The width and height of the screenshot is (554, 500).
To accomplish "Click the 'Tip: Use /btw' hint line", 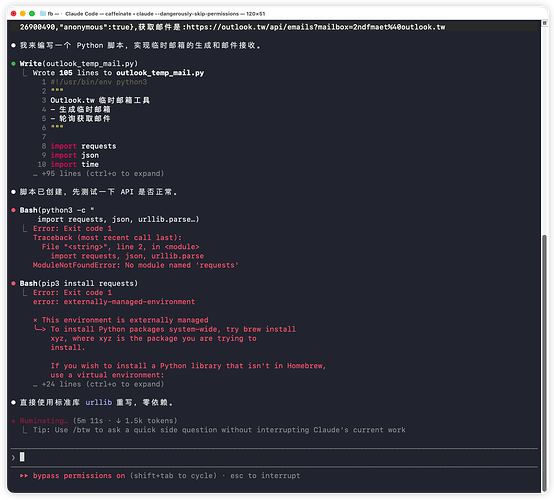I will (x=219, y=430).
